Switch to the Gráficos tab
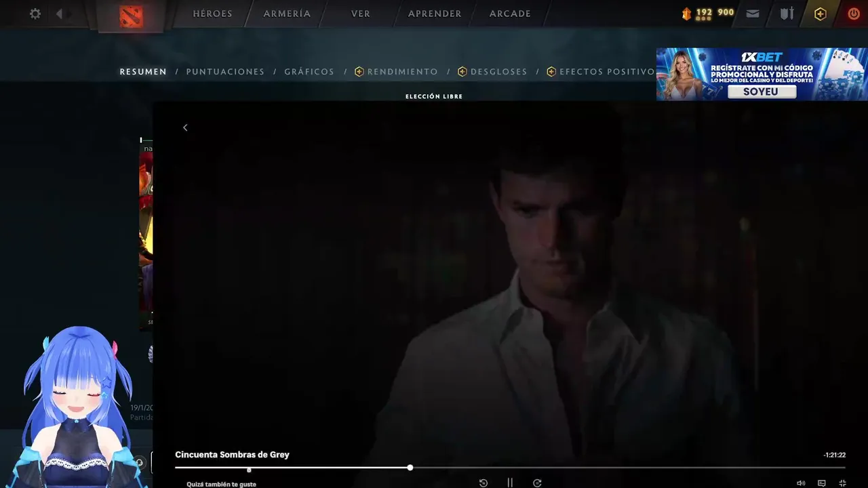Screen dimensions: 868x488 309,72
